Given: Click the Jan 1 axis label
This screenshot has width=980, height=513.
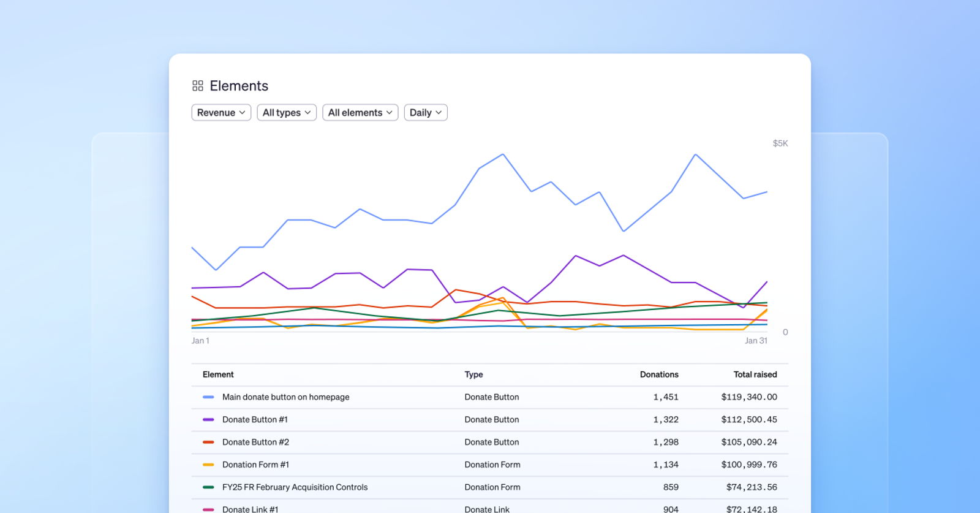Looking at the screenshot, I should (x=200, y=341).
